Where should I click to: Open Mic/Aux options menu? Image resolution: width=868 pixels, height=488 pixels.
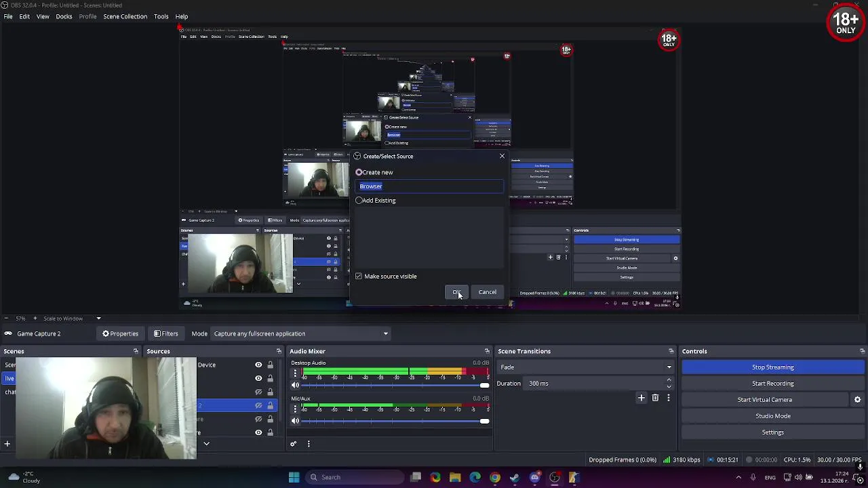point(295,409)
